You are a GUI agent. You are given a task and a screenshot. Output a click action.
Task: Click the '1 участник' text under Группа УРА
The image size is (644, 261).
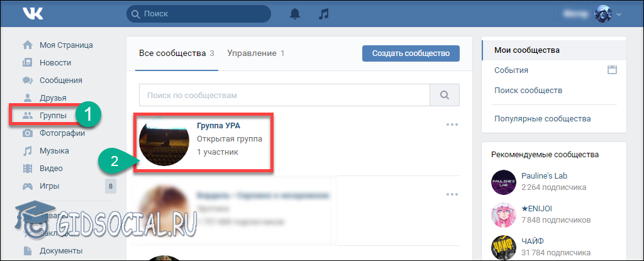coord(217,152)
